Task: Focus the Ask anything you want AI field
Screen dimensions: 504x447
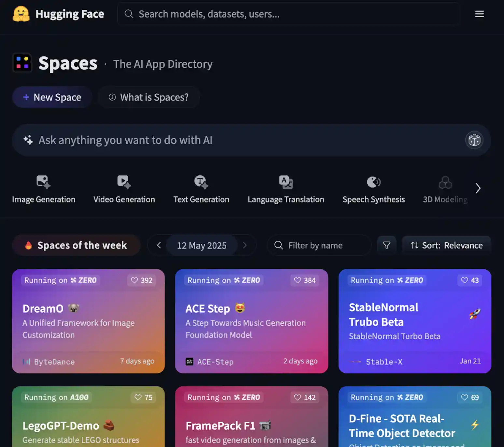Action: click(251, 140)
